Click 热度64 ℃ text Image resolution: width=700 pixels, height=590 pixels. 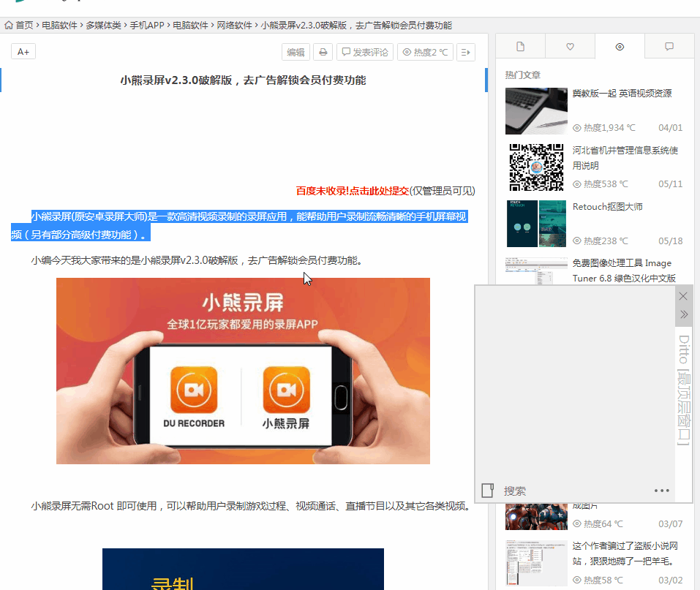pos(603,524)
